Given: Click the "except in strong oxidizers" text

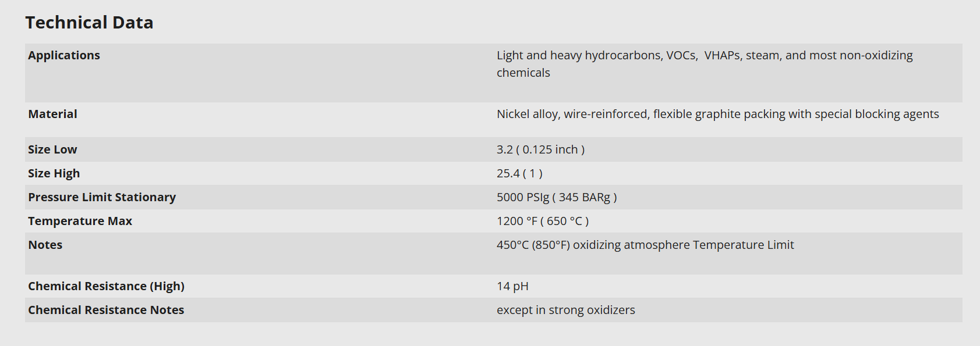Looking at the screenshot, I should 565,310.
